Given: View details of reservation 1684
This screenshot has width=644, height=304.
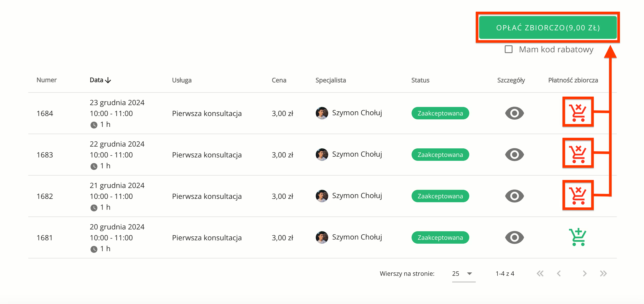Looking at the screenshot, I should click(x=514, y=113).
